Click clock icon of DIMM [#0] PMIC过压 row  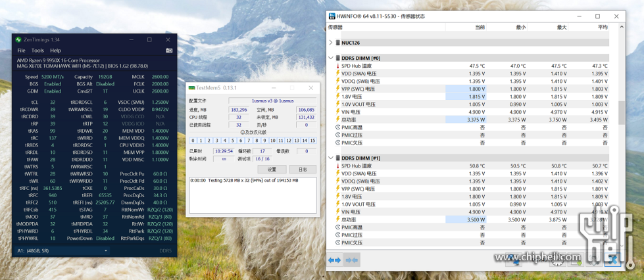(337, 135)
